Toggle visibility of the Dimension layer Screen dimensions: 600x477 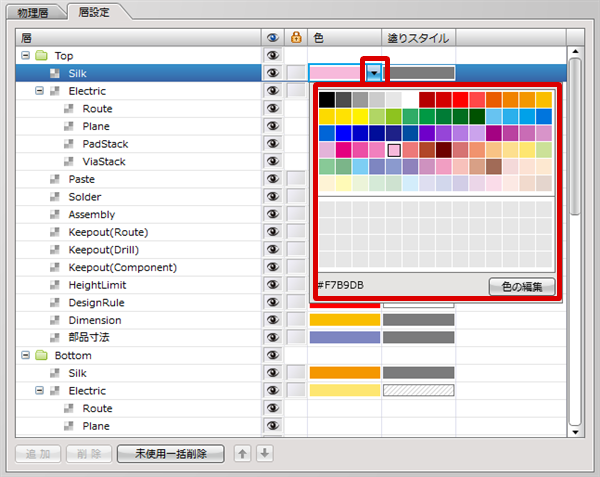271,320
